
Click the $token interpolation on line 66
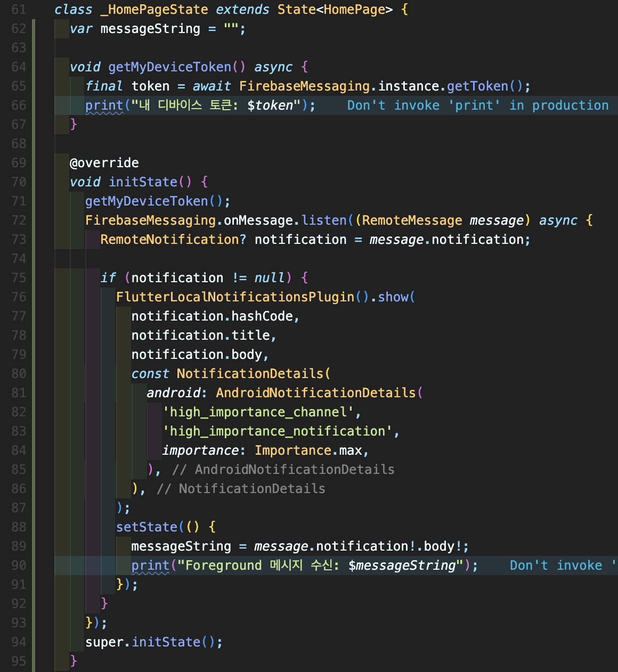click(x=270, y=105)
